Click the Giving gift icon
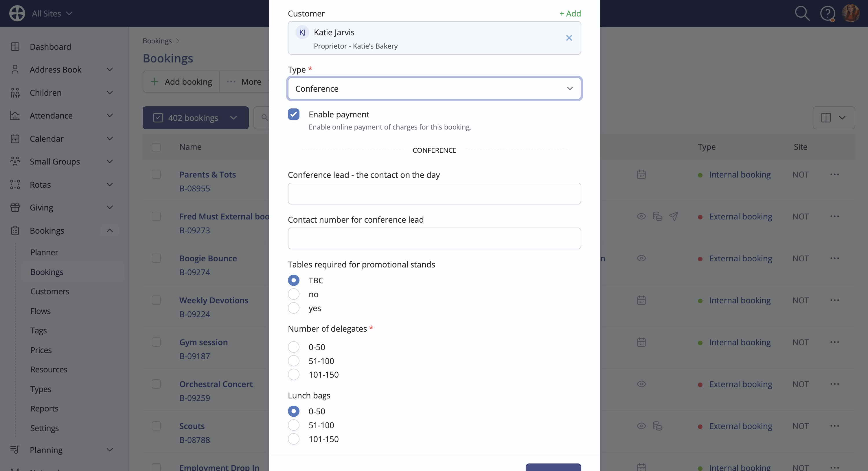Screen dimensions: 868x471 15,207
